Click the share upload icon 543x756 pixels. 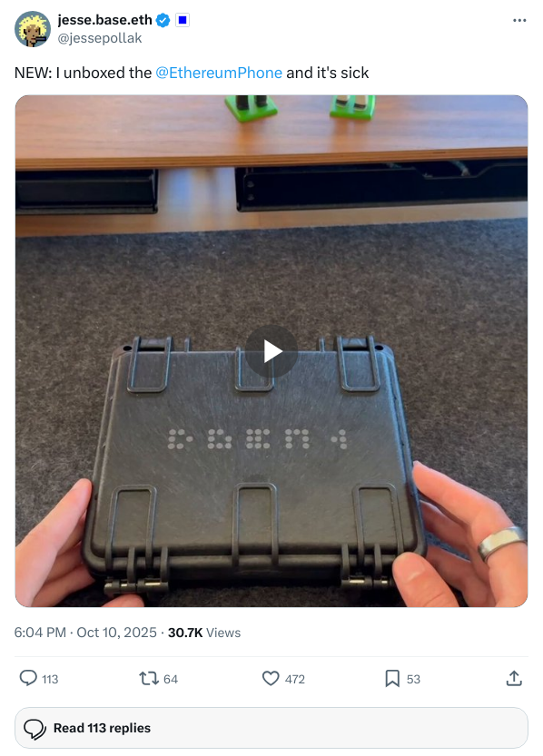[x=514, y=678]
